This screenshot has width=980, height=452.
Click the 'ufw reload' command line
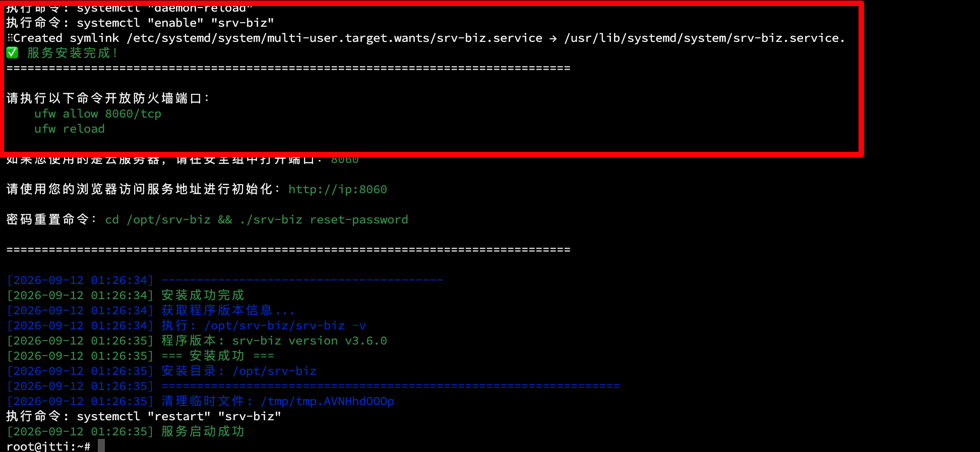point(70,129)
